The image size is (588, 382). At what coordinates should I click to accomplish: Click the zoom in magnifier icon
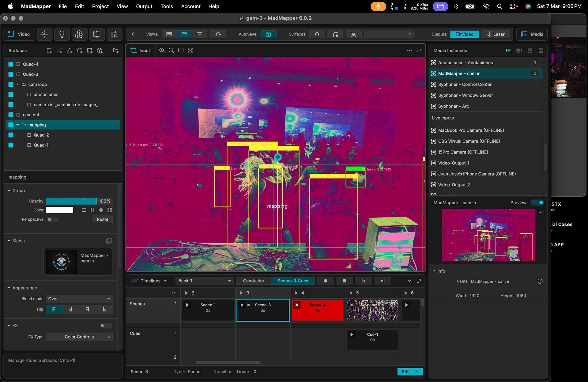[162, 51]
